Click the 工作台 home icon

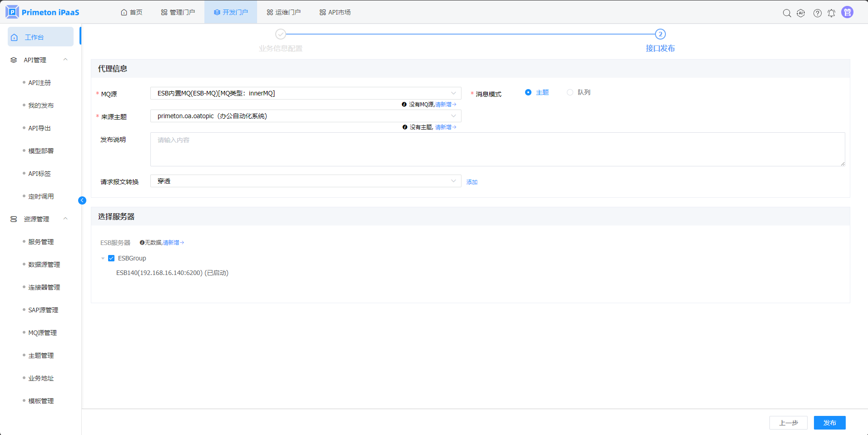pos(15,37)
